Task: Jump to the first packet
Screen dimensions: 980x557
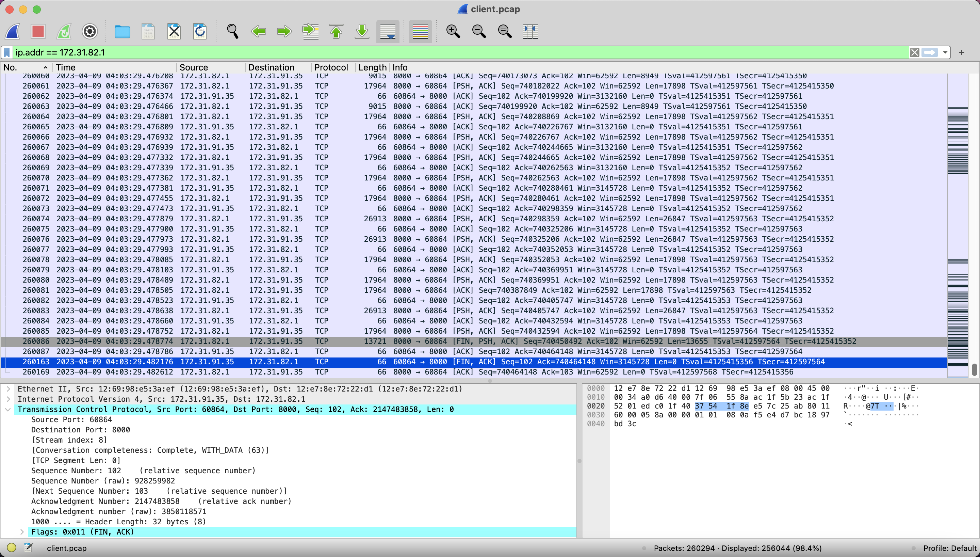Action: click(x=336, y=31)
